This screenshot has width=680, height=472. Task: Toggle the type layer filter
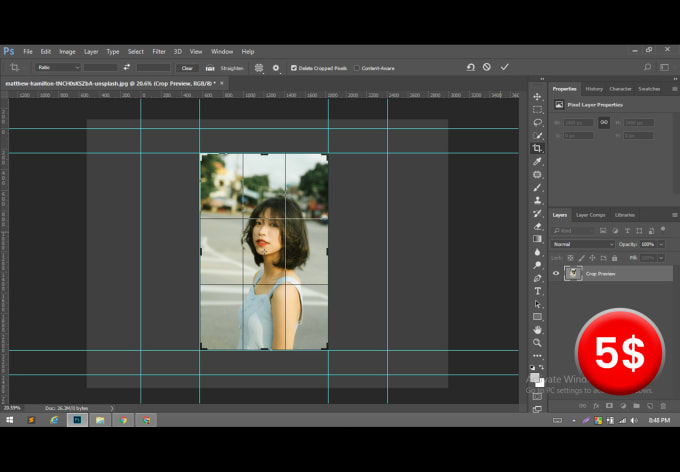[627, 231]
